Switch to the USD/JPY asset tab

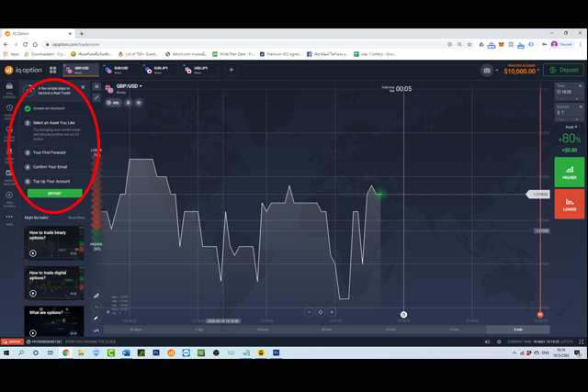200,70
